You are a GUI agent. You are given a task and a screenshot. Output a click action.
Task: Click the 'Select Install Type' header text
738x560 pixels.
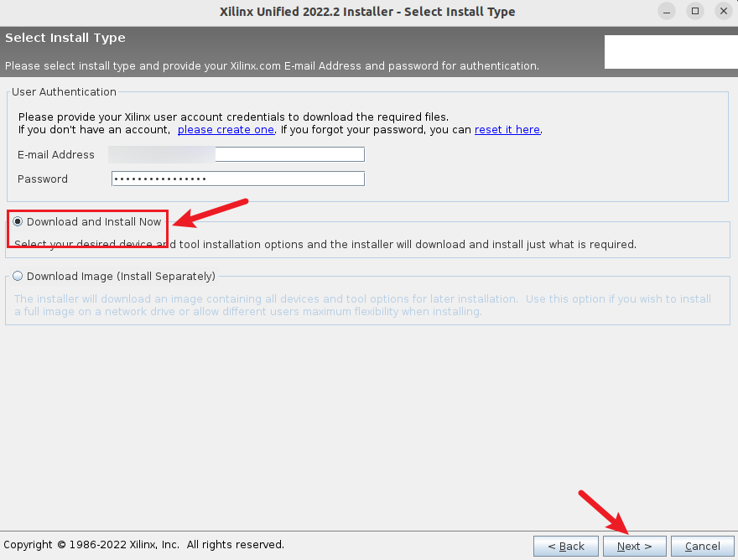point(65,38)
